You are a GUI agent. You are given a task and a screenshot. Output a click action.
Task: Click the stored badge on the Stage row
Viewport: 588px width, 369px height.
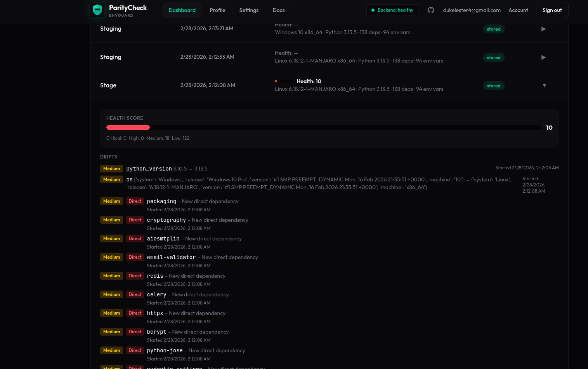493,85
